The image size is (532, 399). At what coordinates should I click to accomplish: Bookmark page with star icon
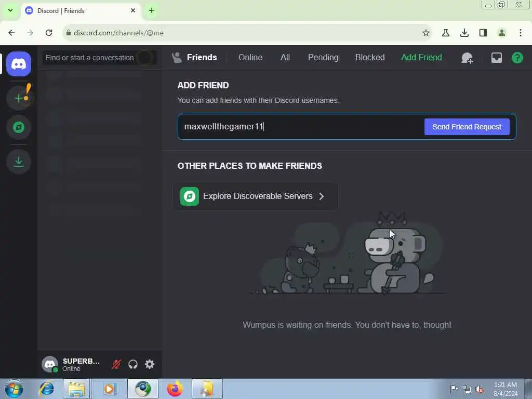click(426, 33)
